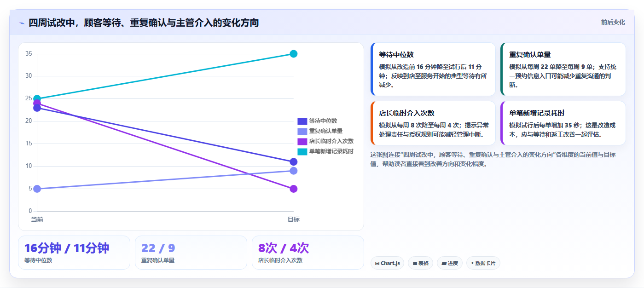
Task: Click the icon inside the 进度 chip
Action: 444,264
